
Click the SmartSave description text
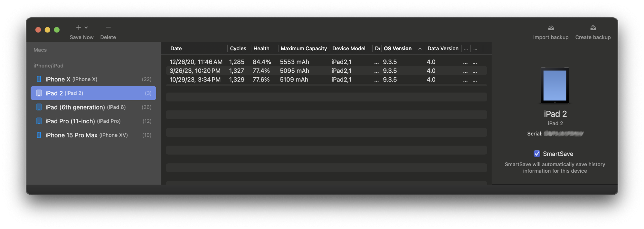[x=555, y=167]
